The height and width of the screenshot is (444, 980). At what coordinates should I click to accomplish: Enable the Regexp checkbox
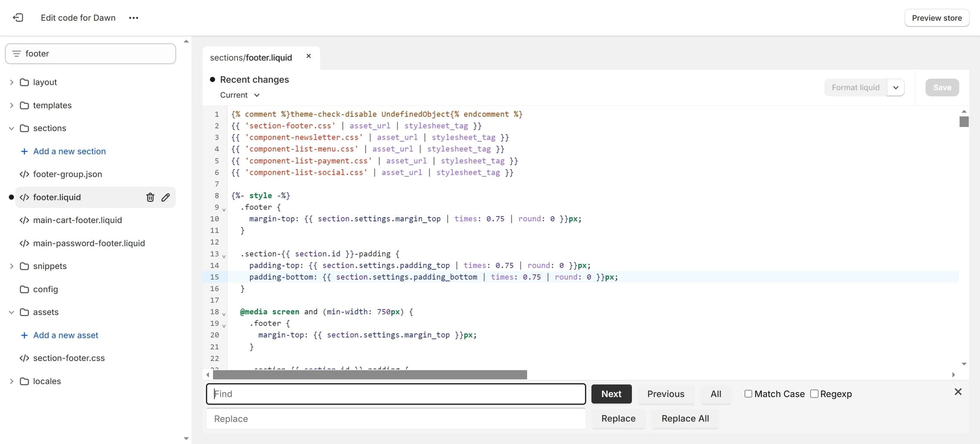pos(814,393)
